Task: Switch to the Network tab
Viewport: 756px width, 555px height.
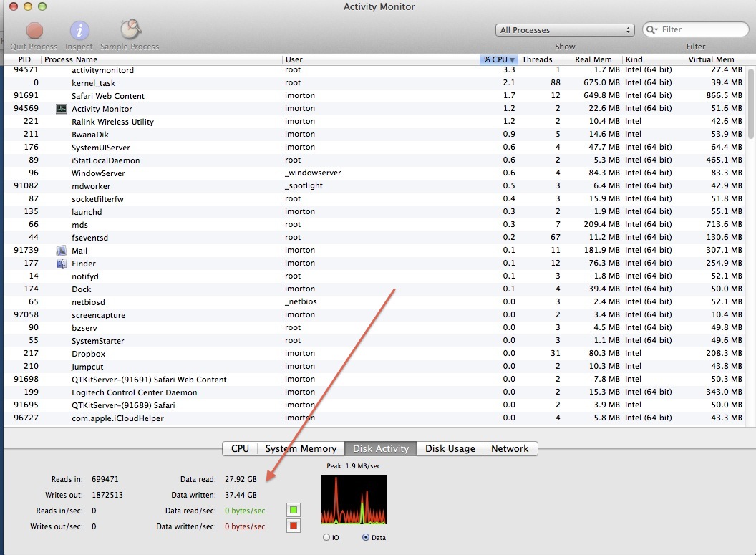Action: [510, 448]
